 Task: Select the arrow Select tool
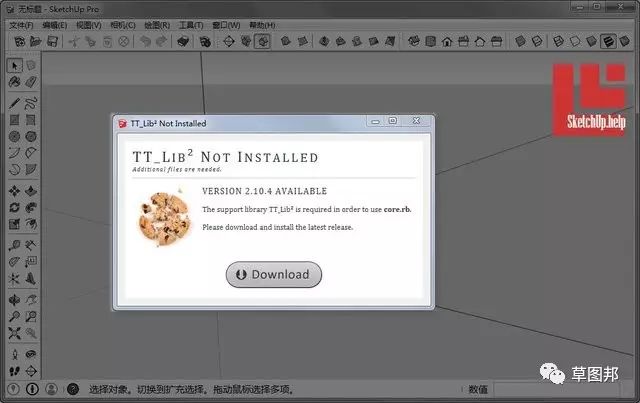[x=15, y=65]
